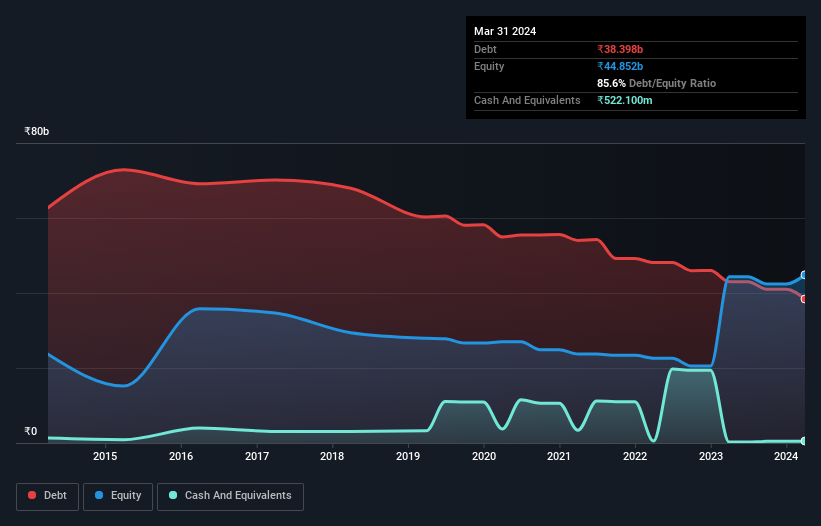Click the 2015 x-axis label
The image size is (821, 526).
pos(105,456)
